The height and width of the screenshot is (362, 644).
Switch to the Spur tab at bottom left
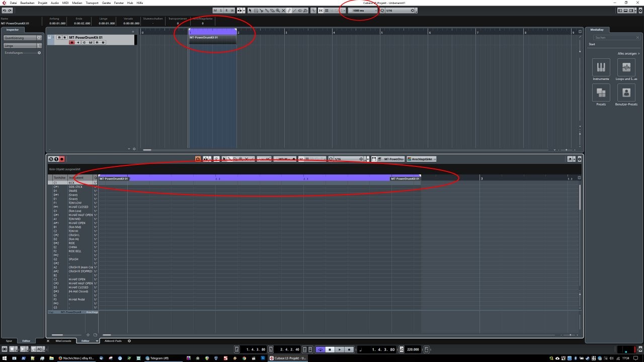coord(9,341)
